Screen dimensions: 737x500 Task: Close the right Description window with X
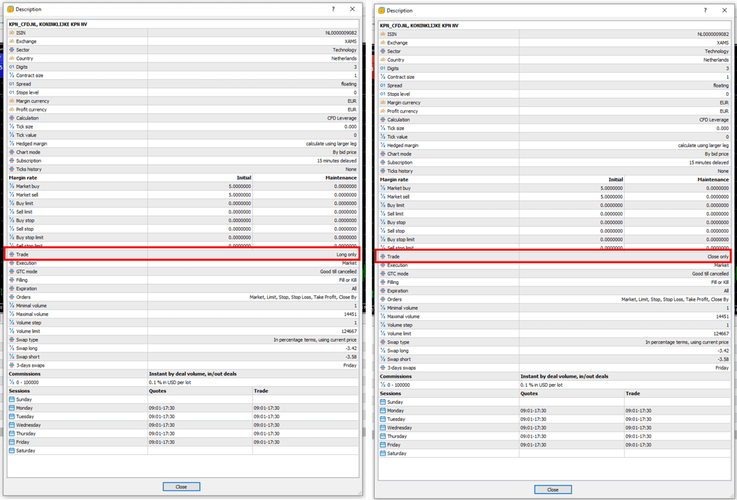pos(724,10)
